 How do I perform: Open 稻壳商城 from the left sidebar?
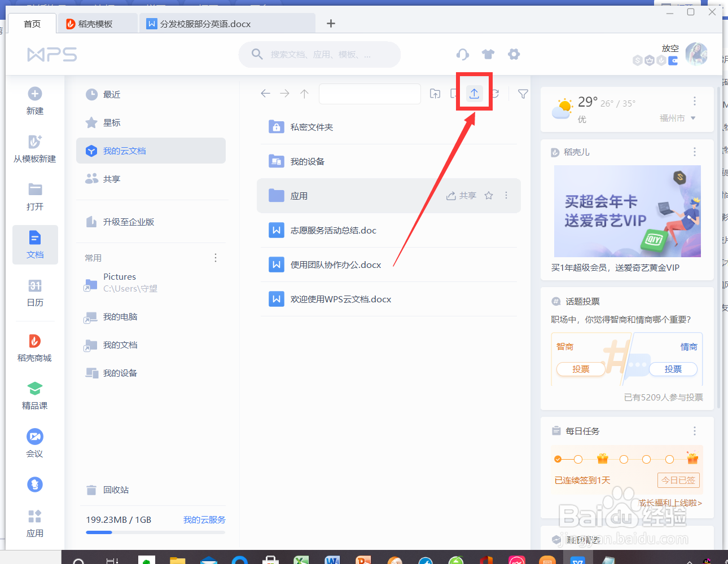(x=34, y=348)
